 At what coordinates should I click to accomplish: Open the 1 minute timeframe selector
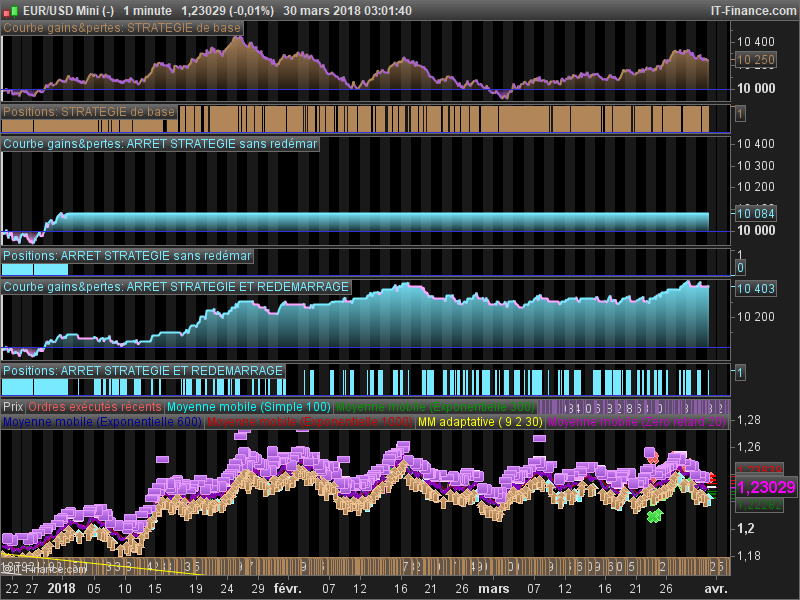[147, 11]
